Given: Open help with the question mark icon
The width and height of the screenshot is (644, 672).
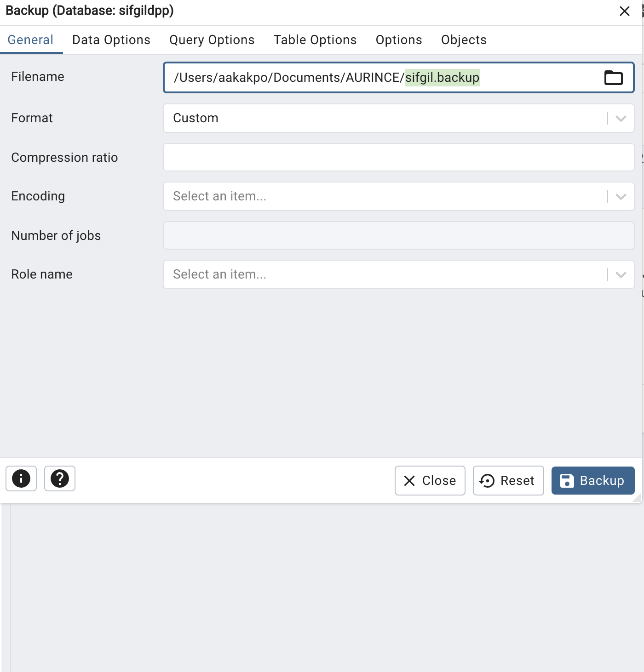Looking at the screenshot, I should 60,478.
